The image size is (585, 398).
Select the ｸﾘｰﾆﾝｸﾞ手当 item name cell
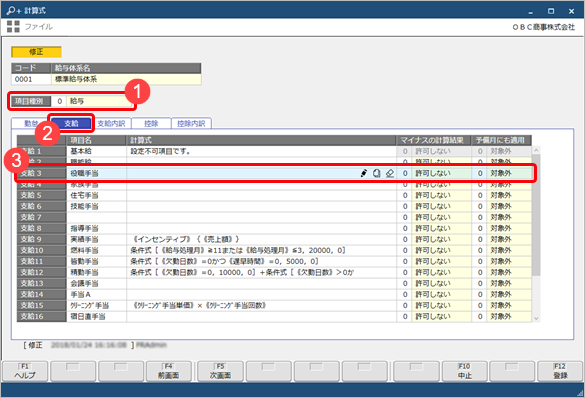coord(96,305)
